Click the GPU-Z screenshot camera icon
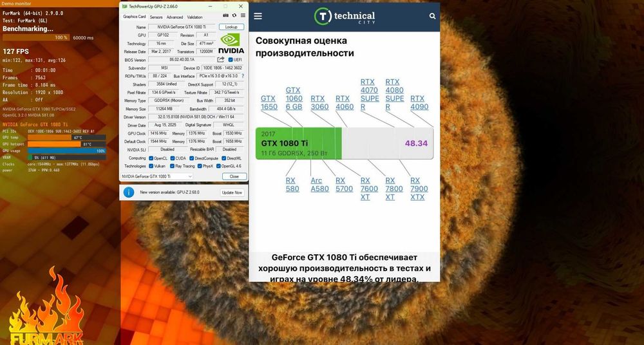This screenshot has height=345, width=644. 225,15
